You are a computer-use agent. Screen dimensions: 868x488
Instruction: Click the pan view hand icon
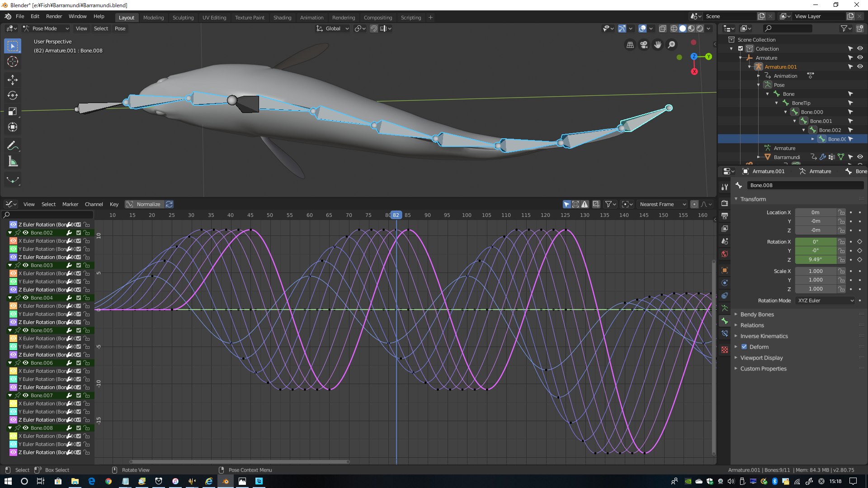click(658, 45)
